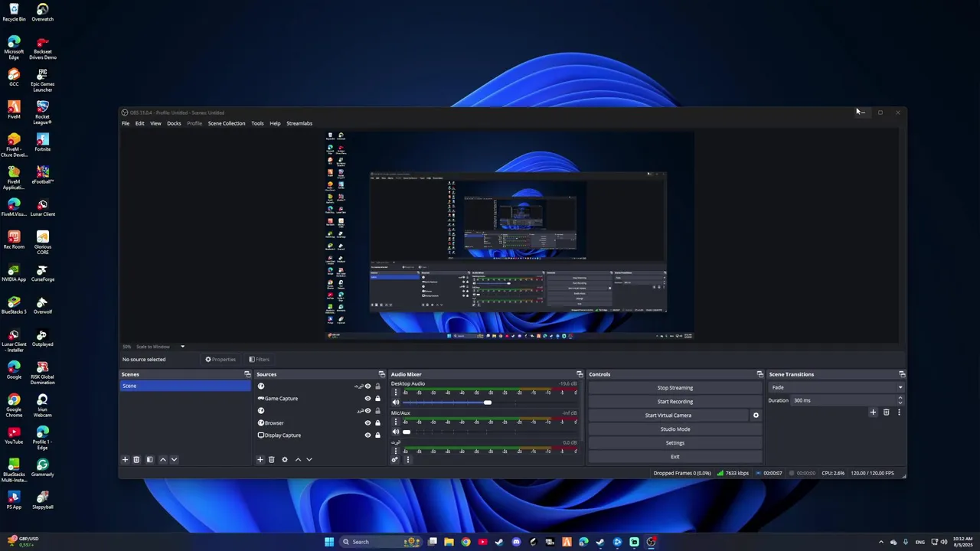
Task: Undock the Sources panel
Action: coord(382,374)
